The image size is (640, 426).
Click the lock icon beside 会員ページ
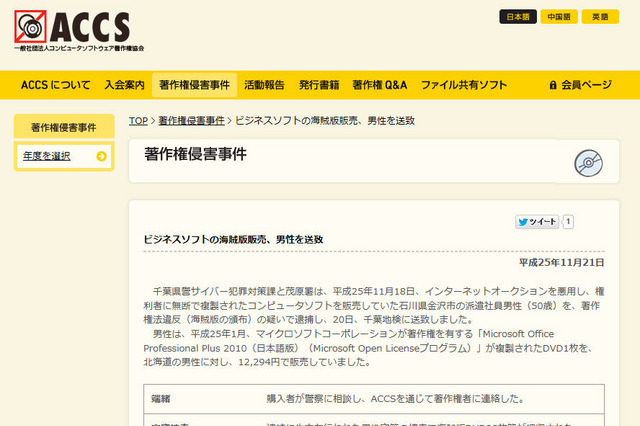[553, 85]
